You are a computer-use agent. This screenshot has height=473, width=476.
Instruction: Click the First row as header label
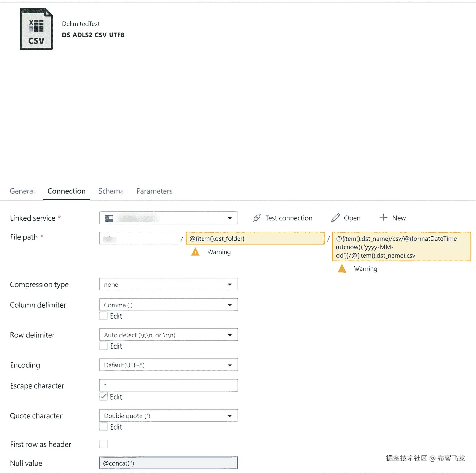[41, 444]
